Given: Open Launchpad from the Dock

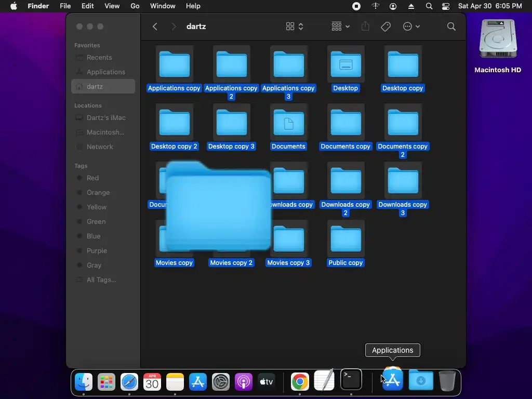Looking at the screenshot, I should coord(106,382).
